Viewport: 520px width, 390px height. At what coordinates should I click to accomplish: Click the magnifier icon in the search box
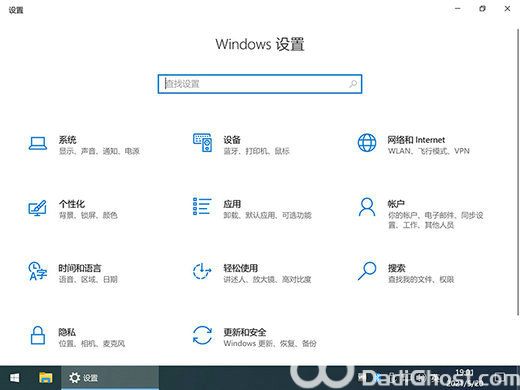[353, 84]
